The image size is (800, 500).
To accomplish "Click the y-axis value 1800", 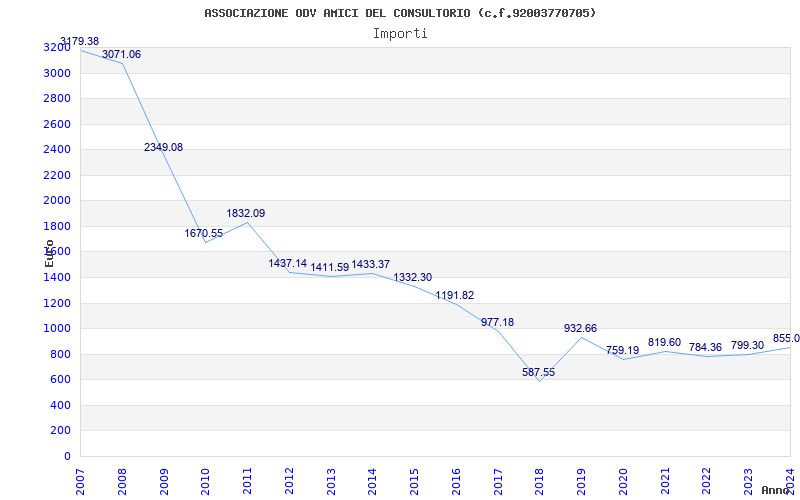I will [x=57, y=226].
